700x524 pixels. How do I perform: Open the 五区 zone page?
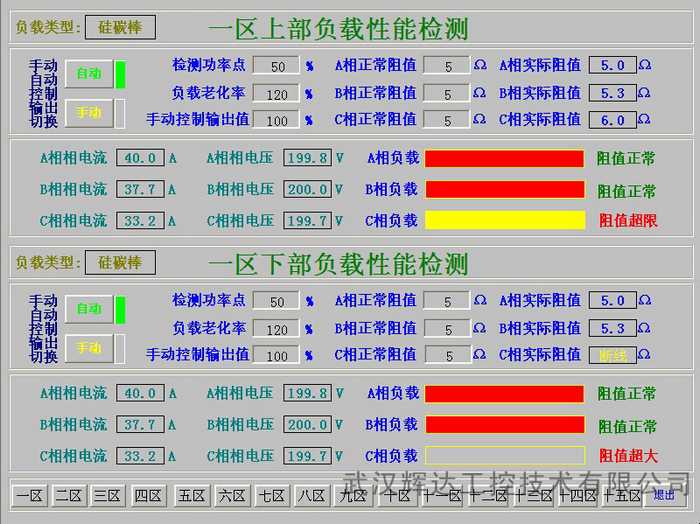(190, 495)
